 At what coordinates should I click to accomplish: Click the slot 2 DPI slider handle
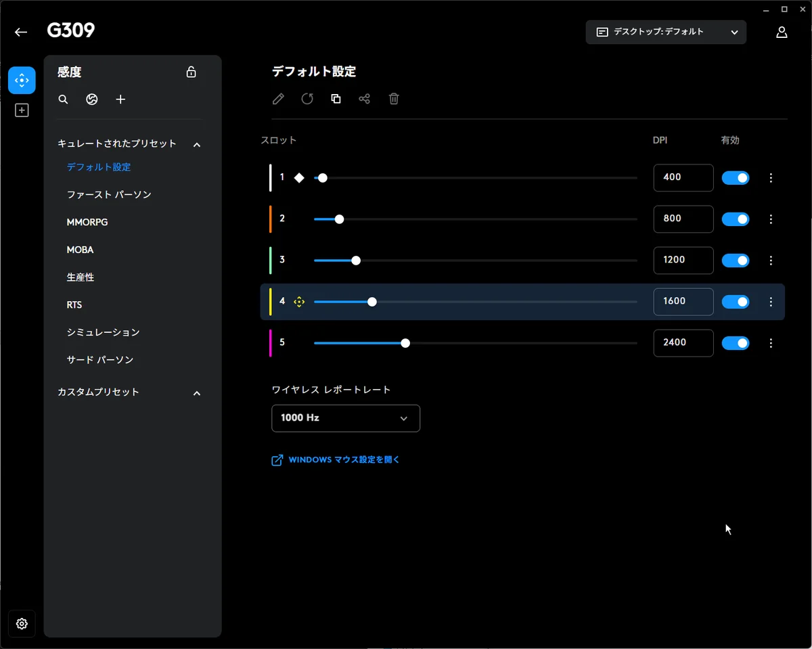click(x=340, y=219)
